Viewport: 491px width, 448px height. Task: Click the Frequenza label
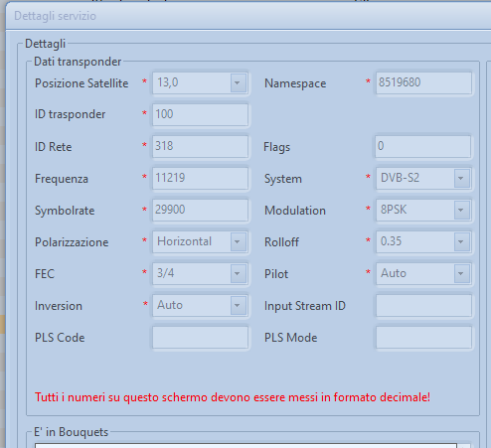coord(62,179)
